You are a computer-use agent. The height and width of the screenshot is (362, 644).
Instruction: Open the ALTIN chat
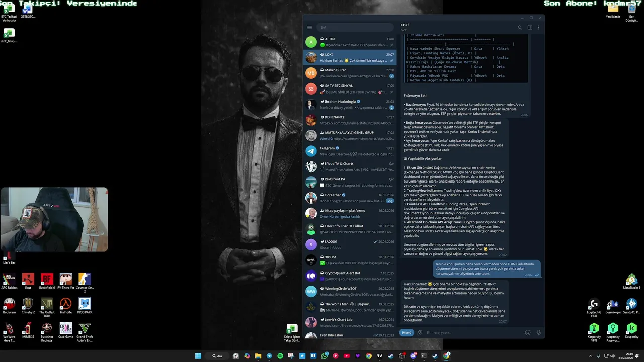point(350,42)
